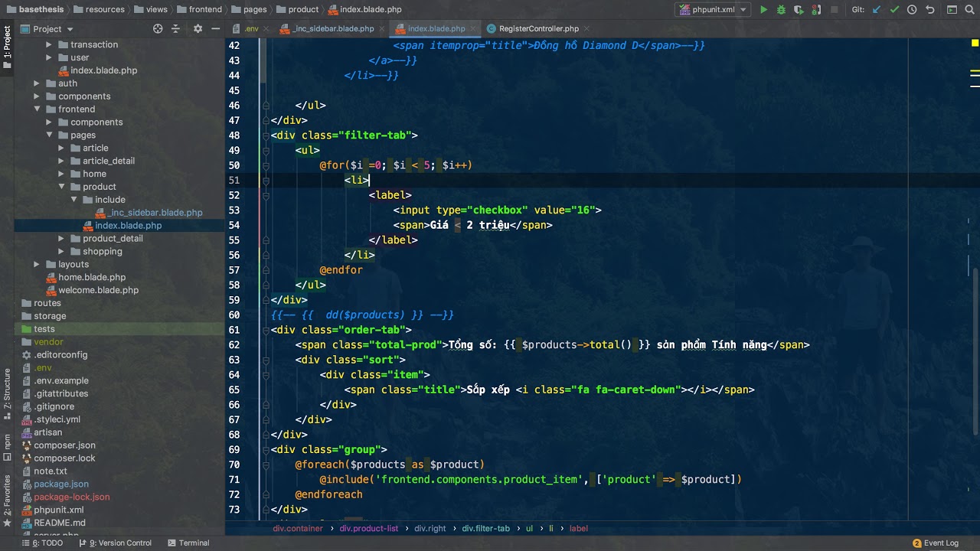Viewport: 980px width, 551px height.
Task: Click the gray Stop square icon
Action: (834, 10)
